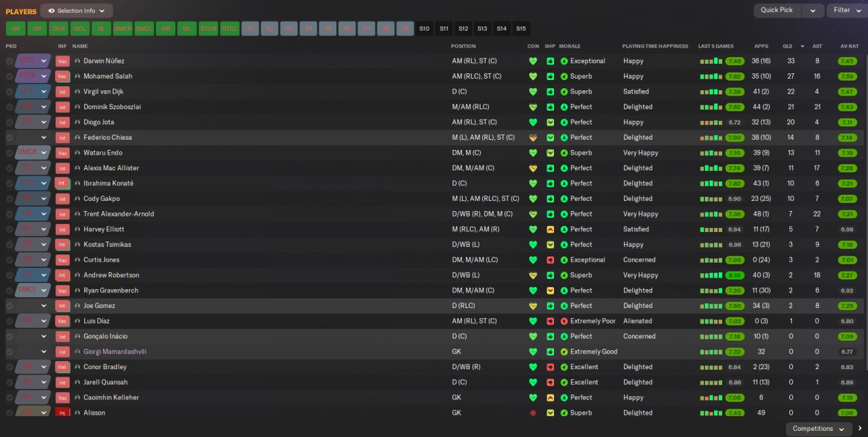Click the Vac status icon for Darwin Núñez
868x437 pixels.
[62, 61]
